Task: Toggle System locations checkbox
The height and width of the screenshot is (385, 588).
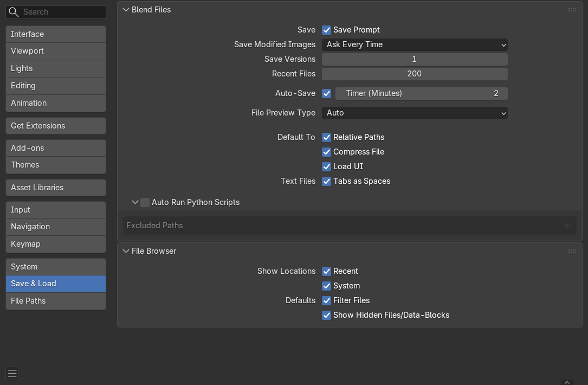Action: point(327,286)
